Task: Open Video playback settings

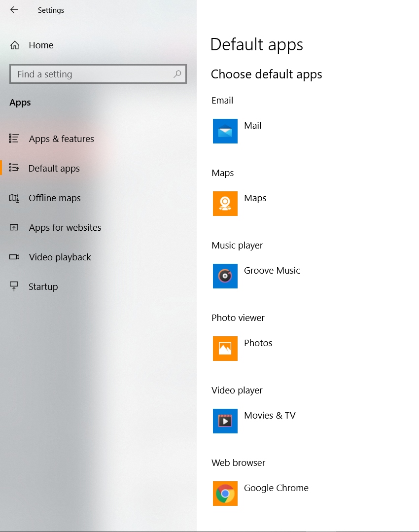Action: pyautogui.click(x=60, y=257)
